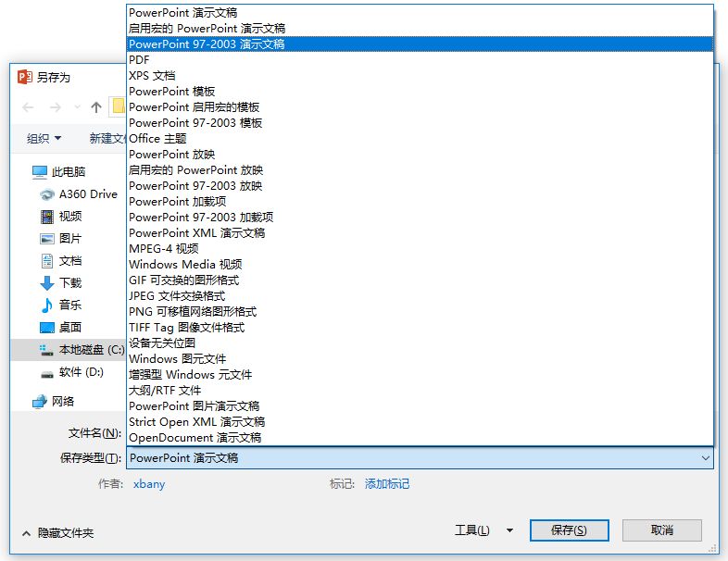Open 视频 folder in sidebar

pyautogui.click(x=61, y=217)
